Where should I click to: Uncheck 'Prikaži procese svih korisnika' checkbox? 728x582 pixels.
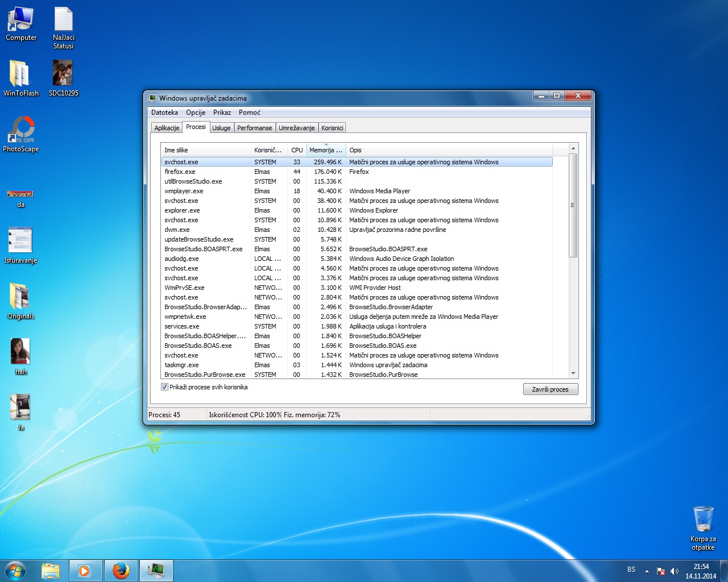[165, 387]
